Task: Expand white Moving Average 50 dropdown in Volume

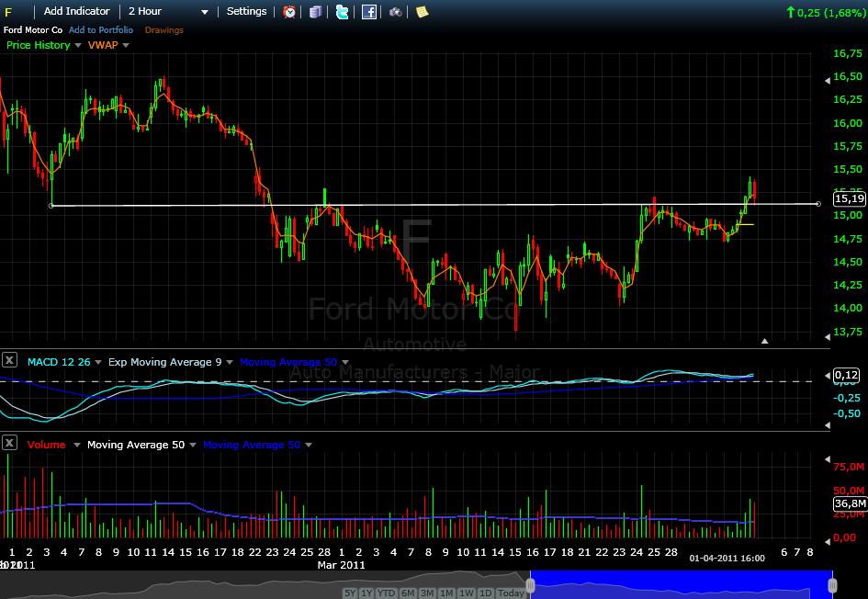Action: click(193, 445)
